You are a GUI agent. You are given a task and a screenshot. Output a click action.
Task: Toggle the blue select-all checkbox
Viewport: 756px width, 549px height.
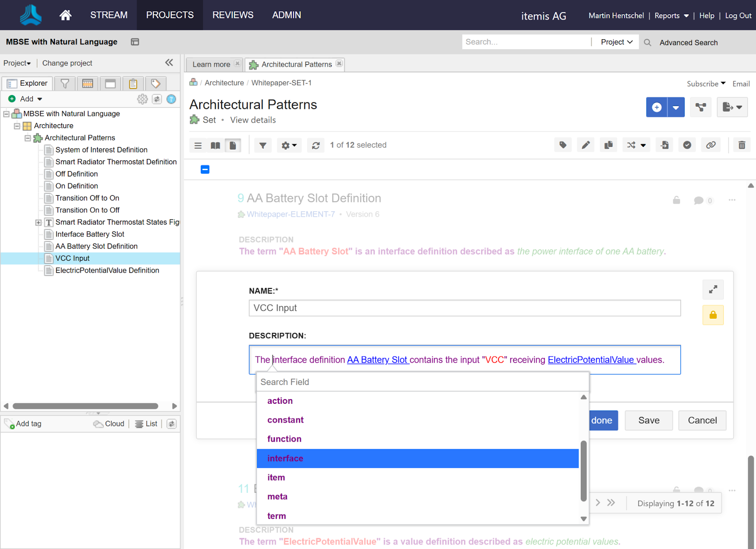(205, 169)
